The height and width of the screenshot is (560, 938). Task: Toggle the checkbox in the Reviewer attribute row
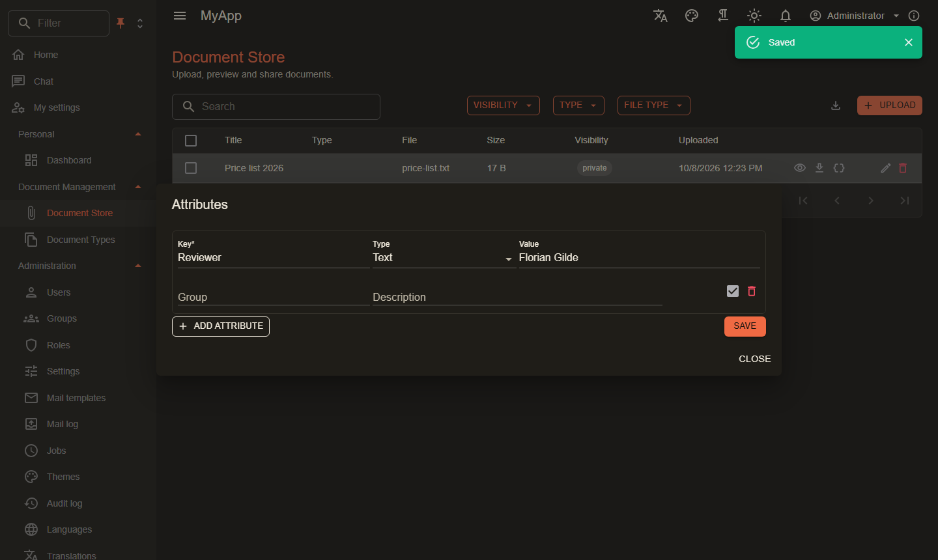click(x=733, y=291)
